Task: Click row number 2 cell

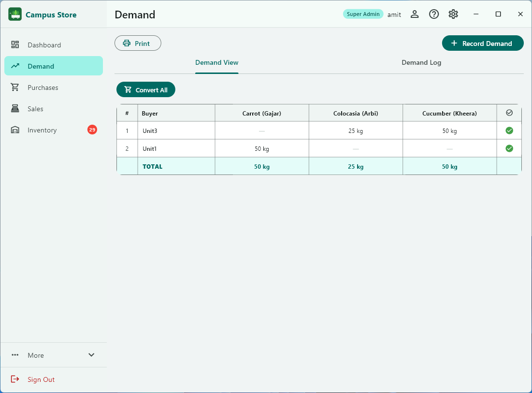Action: [x=127, y=149]
